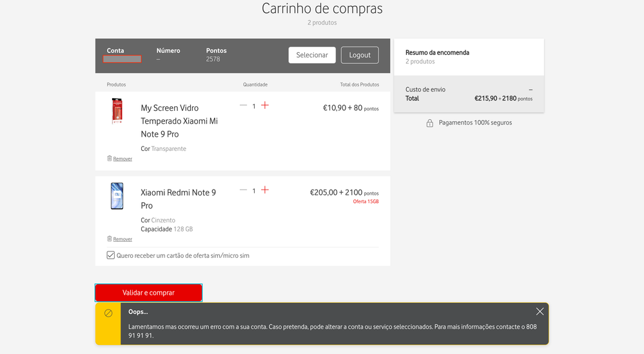Open My Screen Vidro Temperado product title

click(179, 121)
